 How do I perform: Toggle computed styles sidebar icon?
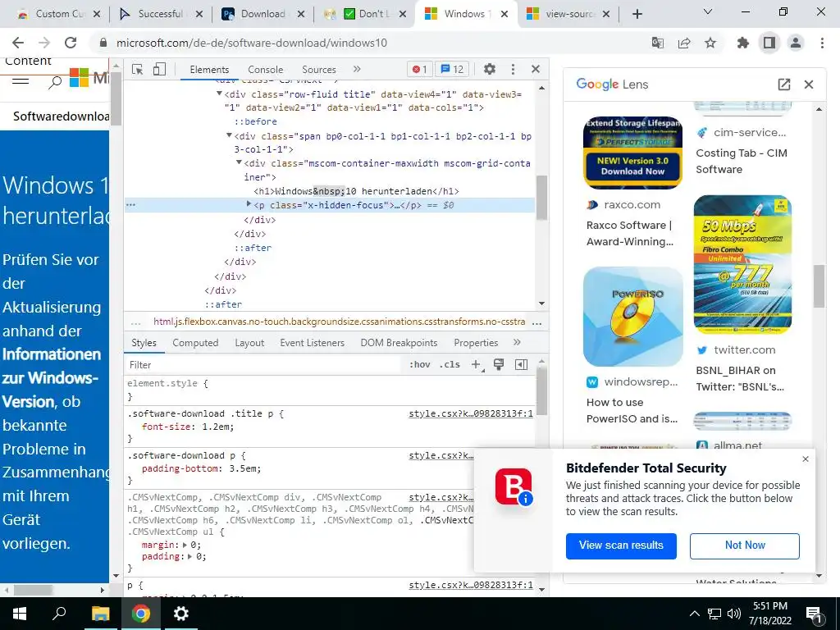click(x=521, y=364)
